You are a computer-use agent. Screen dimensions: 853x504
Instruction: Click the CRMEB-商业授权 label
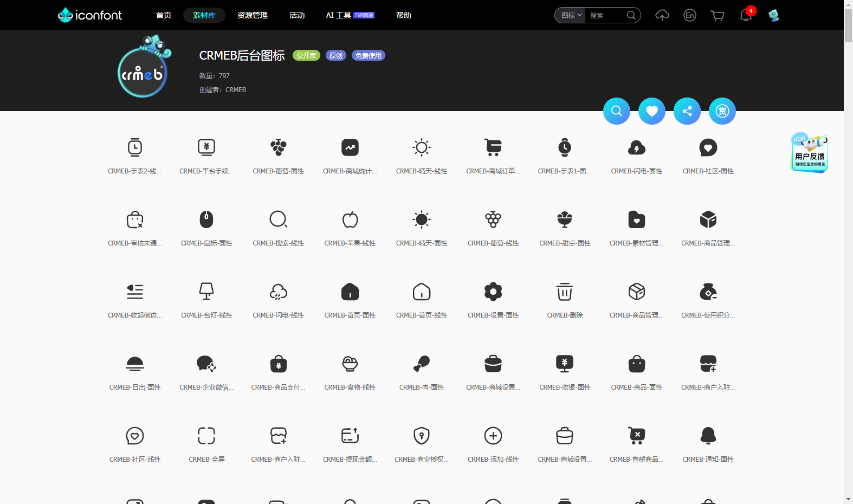pyautogui.click(x=422, y=460)
